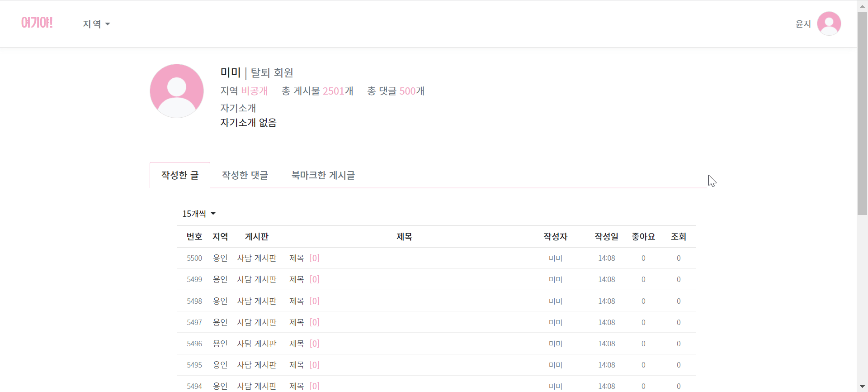868x392 pixels.
Task: Click 용인 region in row 5497
Action: (x=220, y=322)
